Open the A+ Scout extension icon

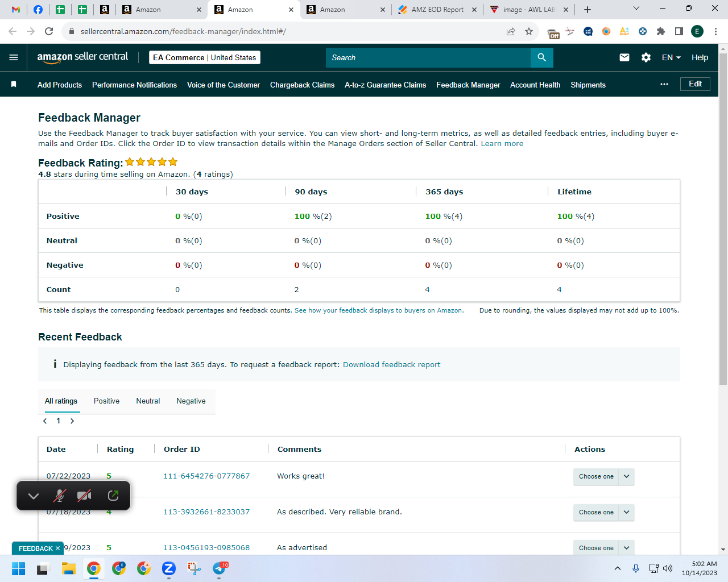pos(624,31)
